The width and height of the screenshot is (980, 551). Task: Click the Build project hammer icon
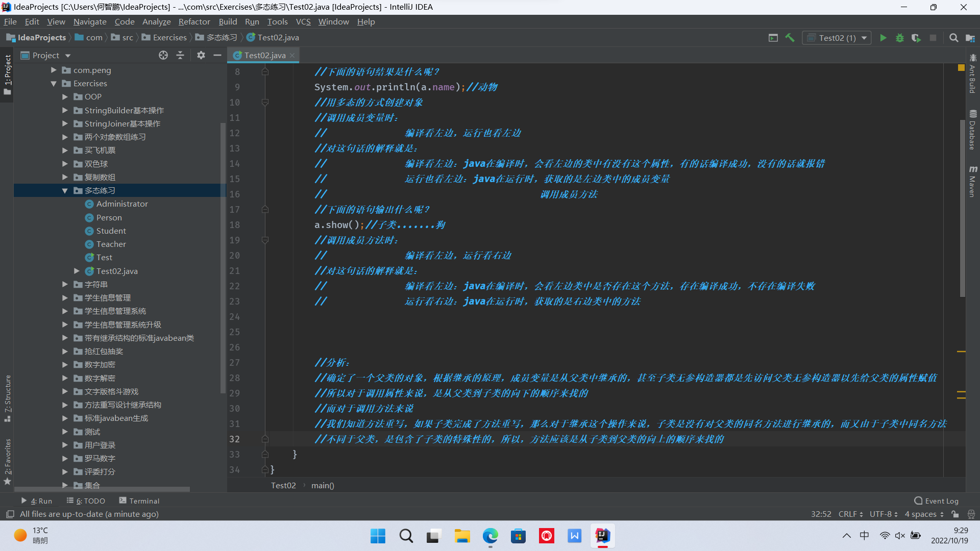(790, 38)
